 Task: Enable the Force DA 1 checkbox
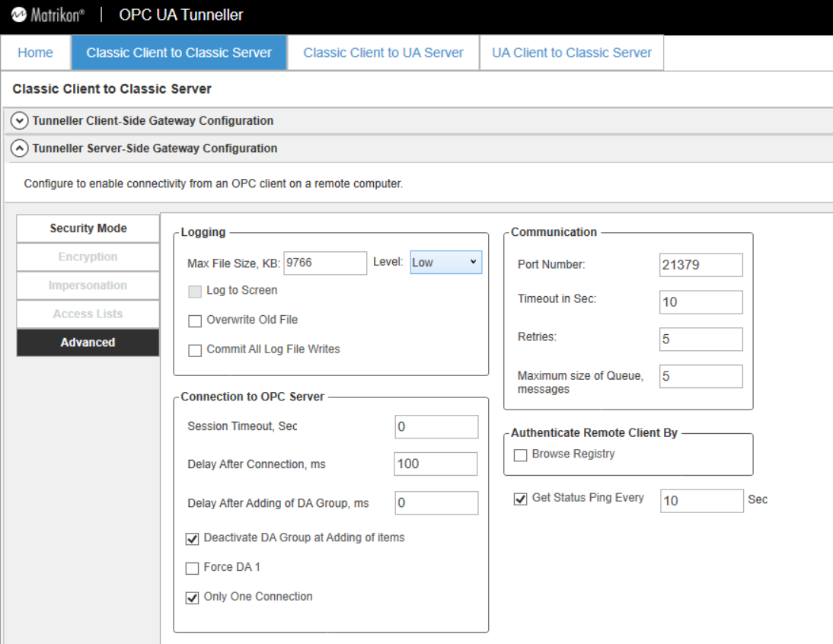click(x=193, y=568)
